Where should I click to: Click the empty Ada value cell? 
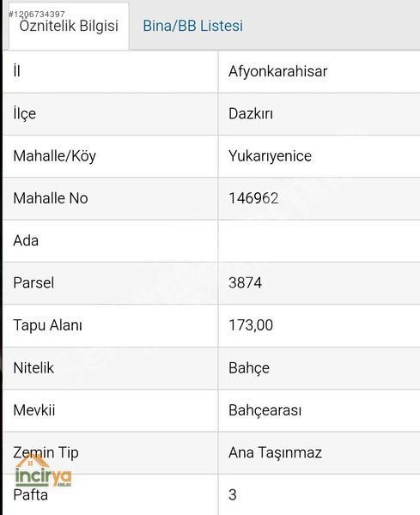[x=319, y=240]
